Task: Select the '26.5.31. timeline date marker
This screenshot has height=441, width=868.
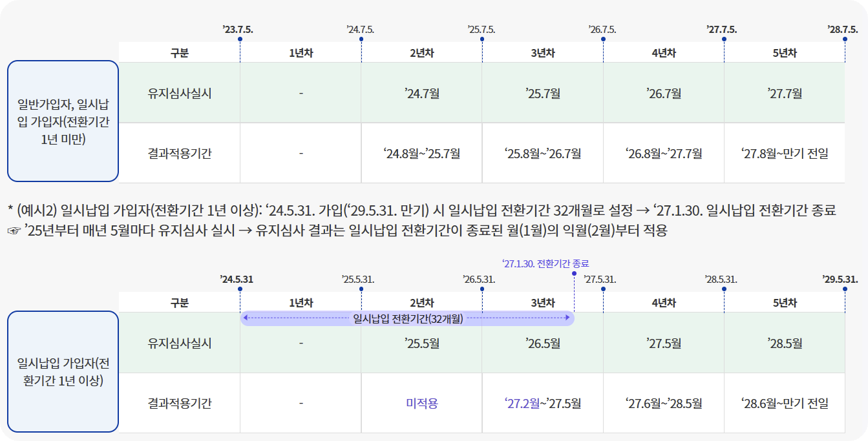Action: tap(479, 280)
